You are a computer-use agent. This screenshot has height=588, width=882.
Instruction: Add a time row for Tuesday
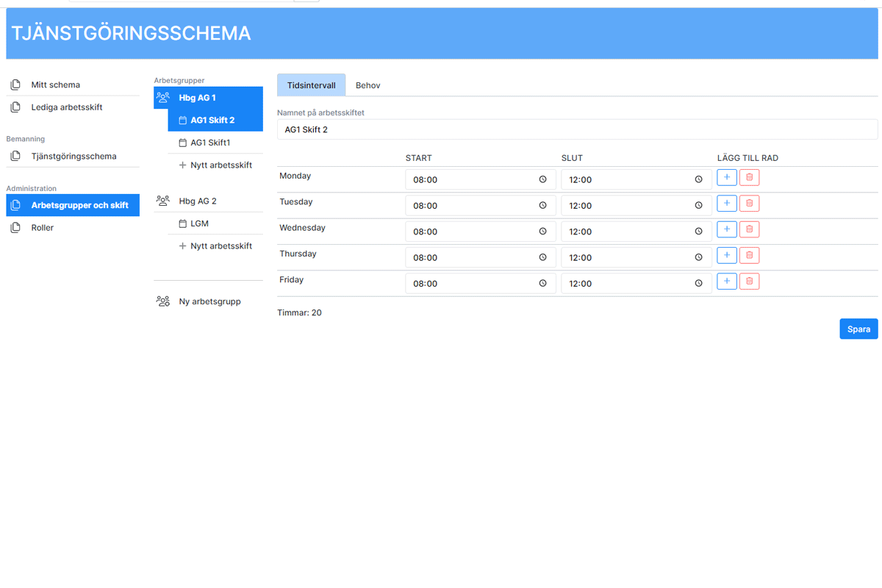tap(726, 203)
